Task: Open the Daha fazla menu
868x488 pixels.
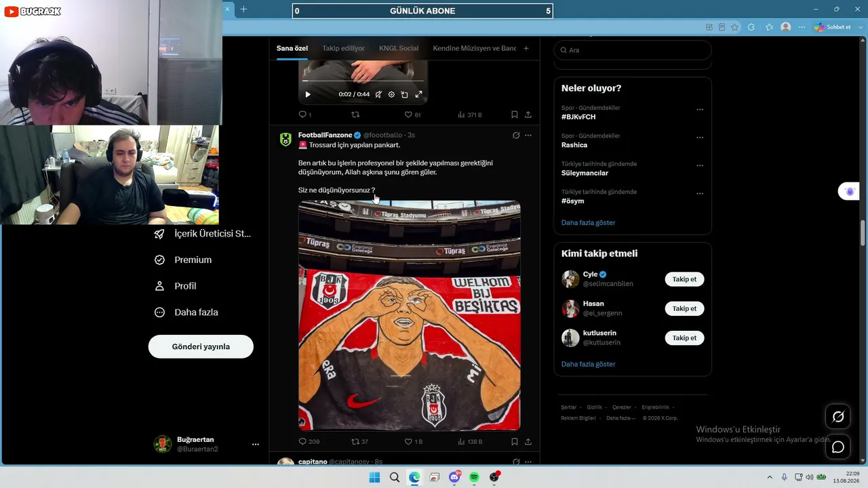Action: [x=186, y=312]
